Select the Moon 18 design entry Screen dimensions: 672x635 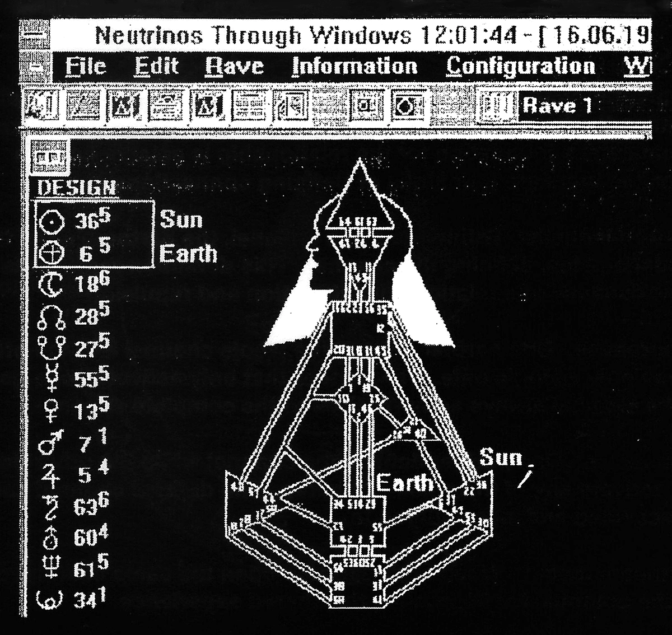[73, 285]
